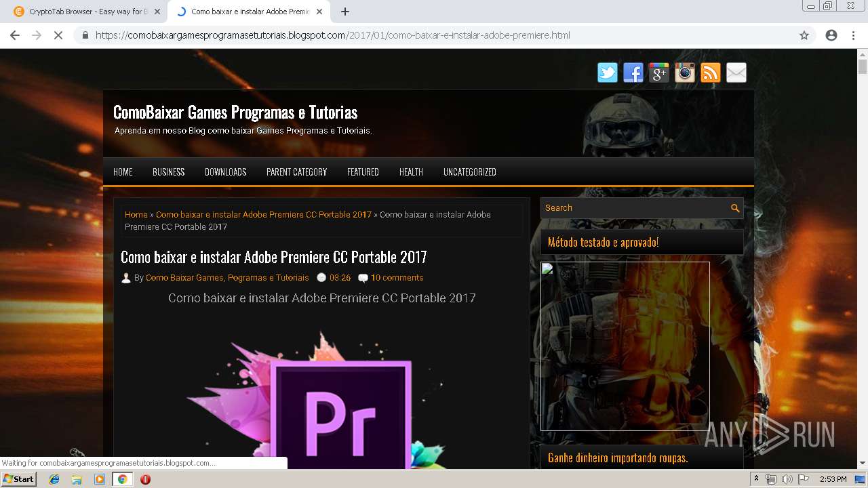The image size is (868, 488).
Task: Click into the sidebar Search field
Action: [635, 208]
